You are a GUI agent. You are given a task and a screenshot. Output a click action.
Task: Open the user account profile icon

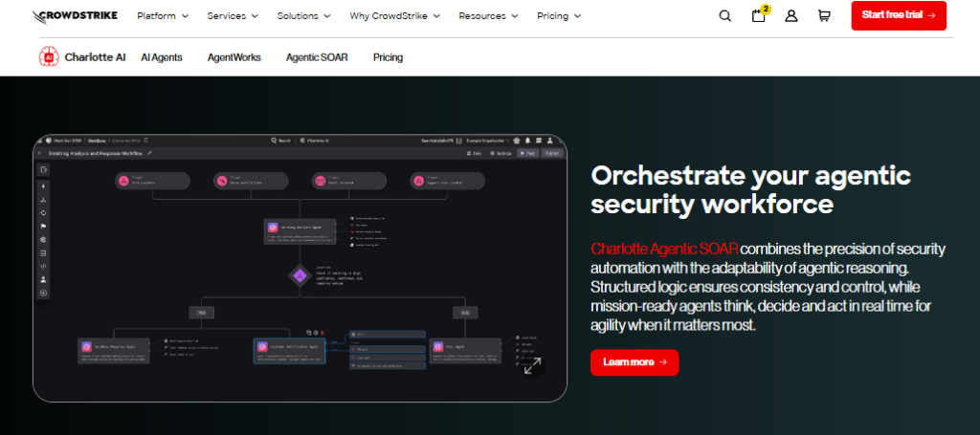click(x=791, y=16)
